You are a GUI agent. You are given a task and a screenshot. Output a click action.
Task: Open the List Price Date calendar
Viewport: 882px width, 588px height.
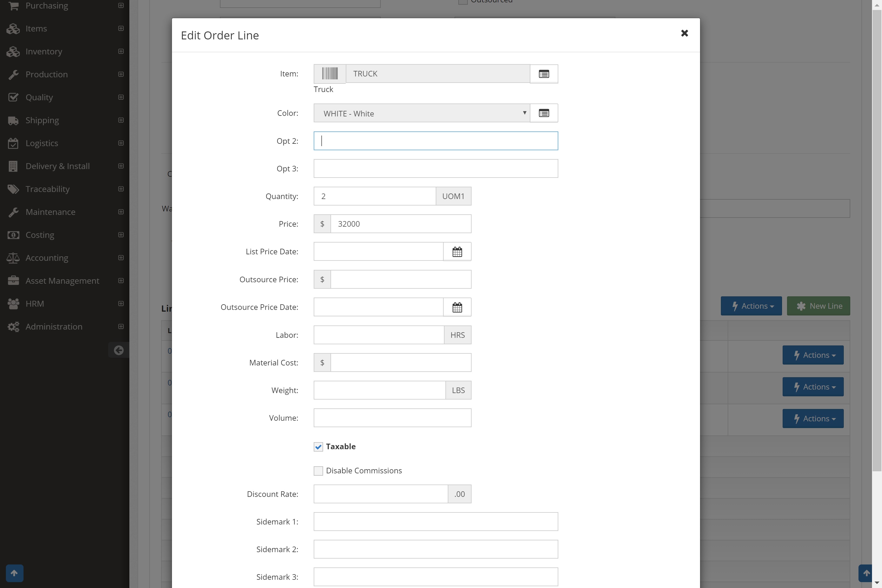(x=457, y=252)
